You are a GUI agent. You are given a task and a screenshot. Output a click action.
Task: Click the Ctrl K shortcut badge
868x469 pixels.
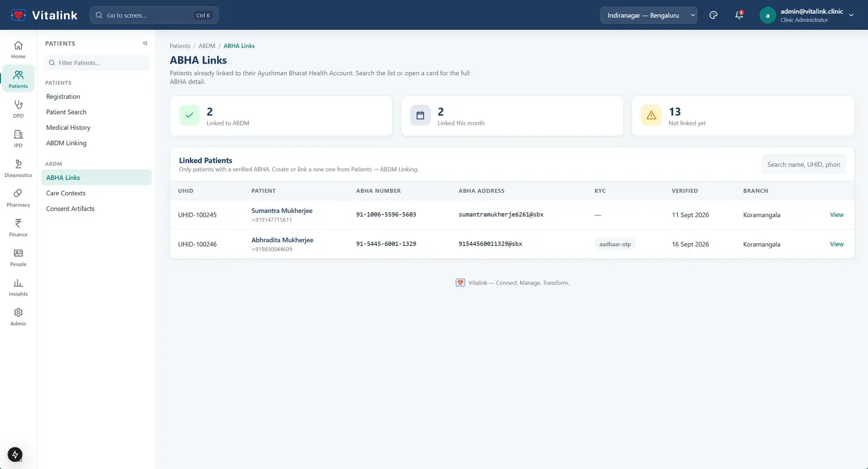click(203, 15)
